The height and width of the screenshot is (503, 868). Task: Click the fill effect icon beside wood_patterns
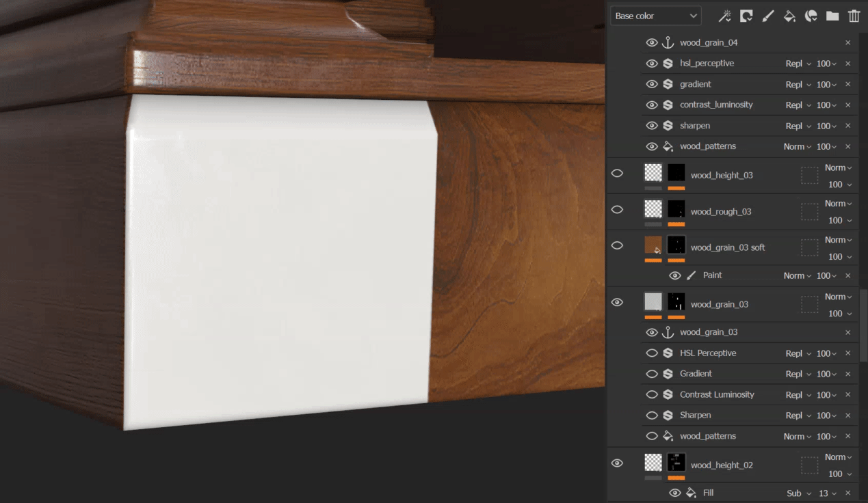[668, 146]
